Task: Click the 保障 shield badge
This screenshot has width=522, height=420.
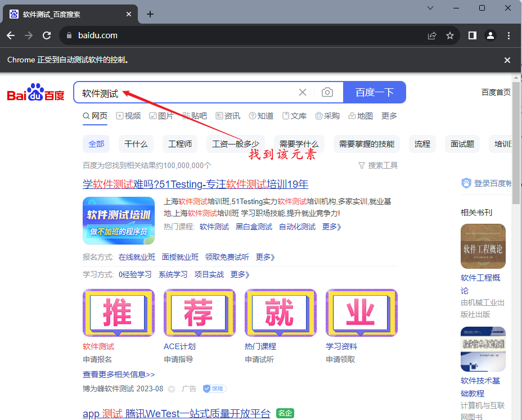Action: click(x=215, y=389)
